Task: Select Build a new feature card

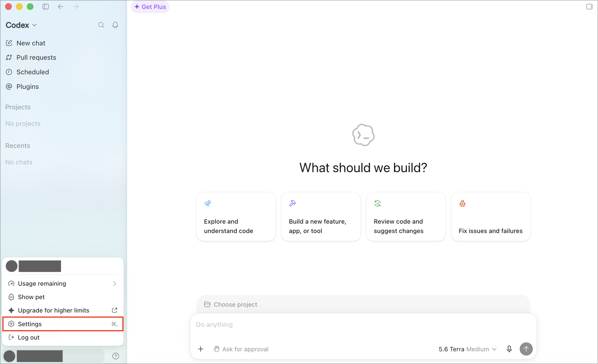Action: (x=321, y=217)
